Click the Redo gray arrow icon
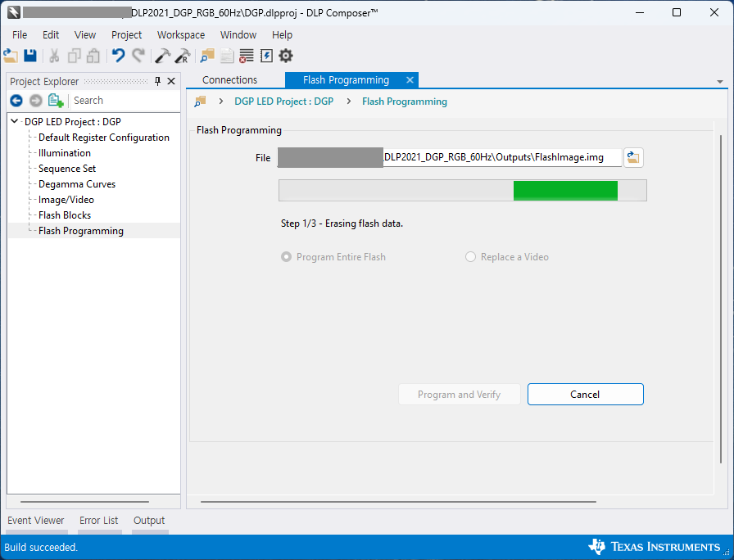734x560 pixels. (x=138, y=56)
